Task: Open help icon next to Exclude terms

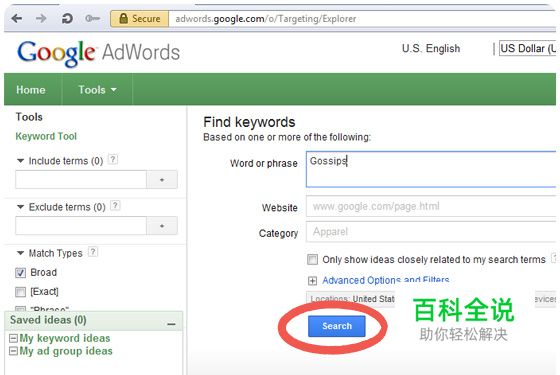Action: pos(115,205)
